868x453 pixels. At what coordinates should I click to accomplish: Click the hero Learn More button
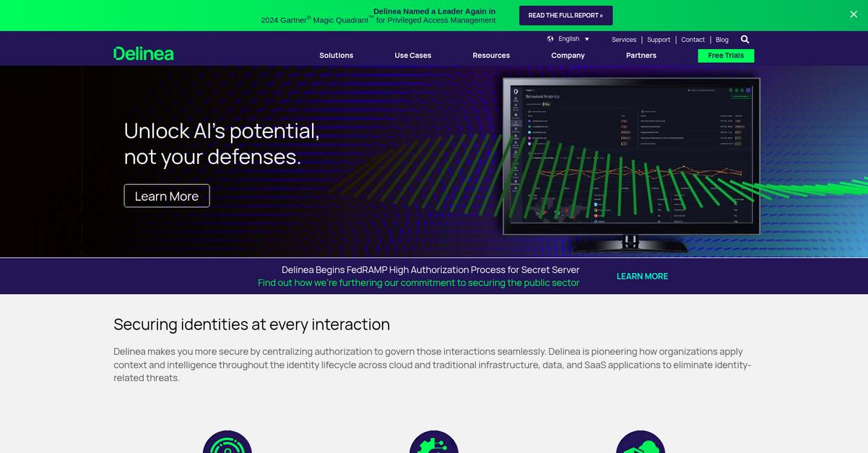coord(167,196)
